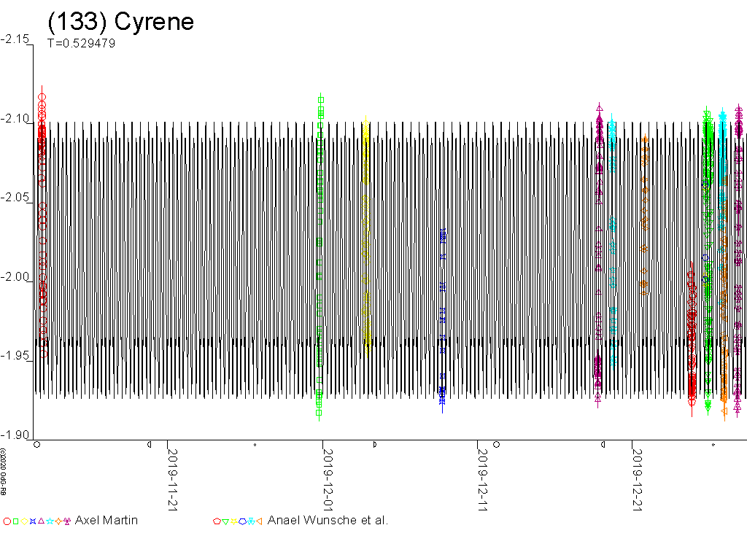Click the observer name "Anael Wunsche et al."
Viewport: 747px width, 560px height.
coord(328,521)
